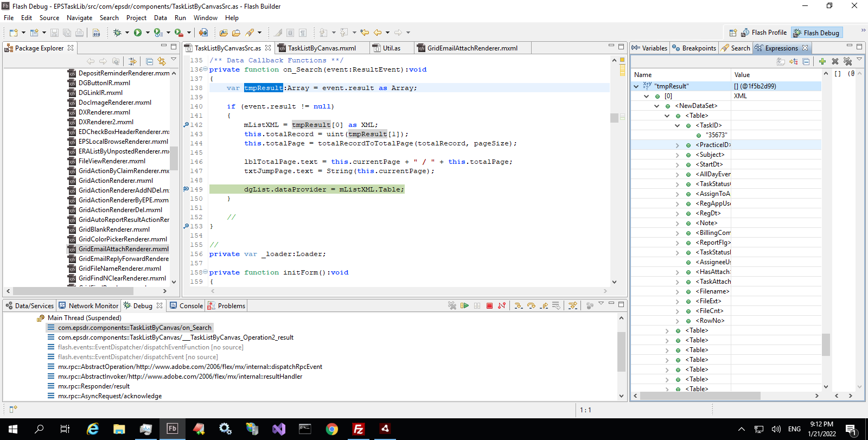Screen dimensions: 868x440
Task: Toggle Show Whitespace Characters in toolbar
Action: point(303,33)
